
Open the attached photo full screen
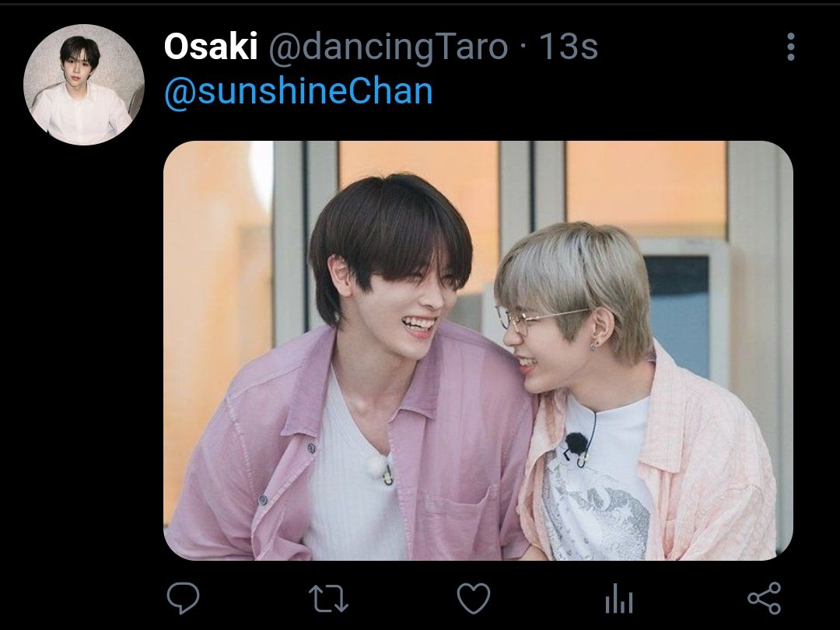tap(478, 350)
